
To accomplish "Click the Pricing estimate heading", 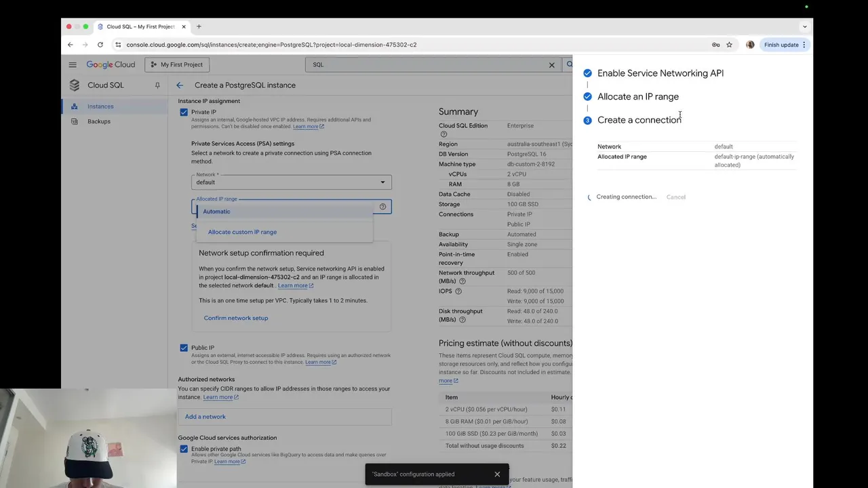I will click(x=505, y=343).
